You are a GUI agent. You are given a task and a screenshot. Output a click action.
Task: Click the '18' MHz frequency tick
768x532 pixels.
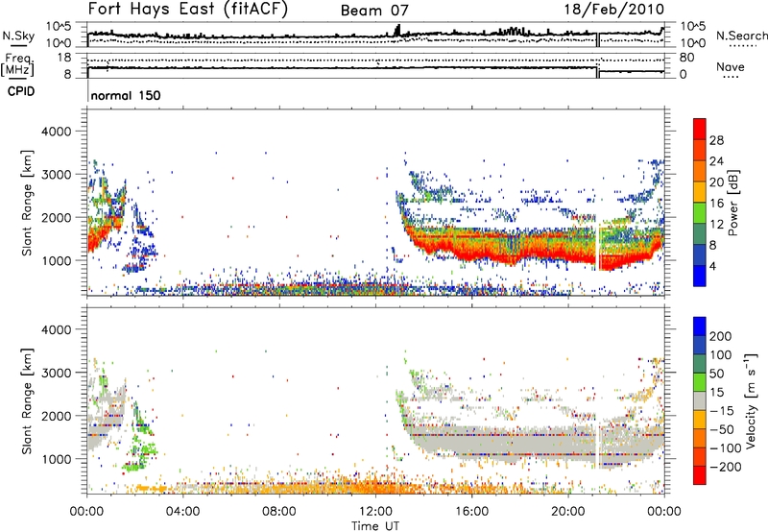pos(64,58)
